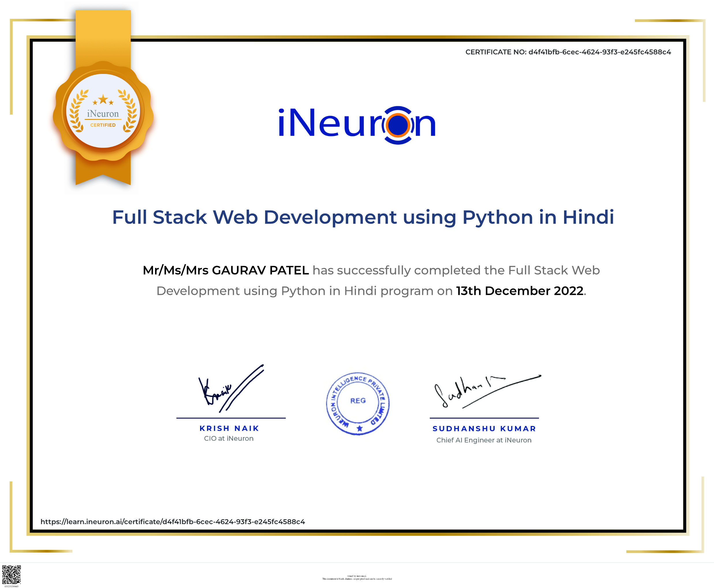Image resolution: width=714 pixels, height=588 pixels.
Task: Select the name GAURAV PATEL
Action: pos(260,270)
